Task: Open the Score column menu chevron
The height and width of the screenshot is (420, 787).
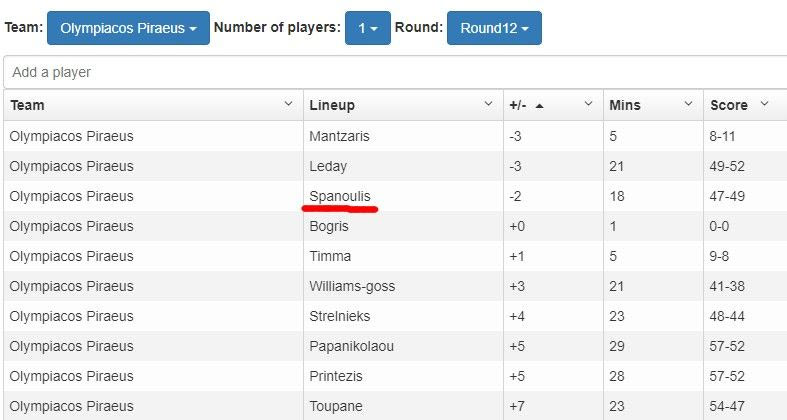Action: (765, 104)
